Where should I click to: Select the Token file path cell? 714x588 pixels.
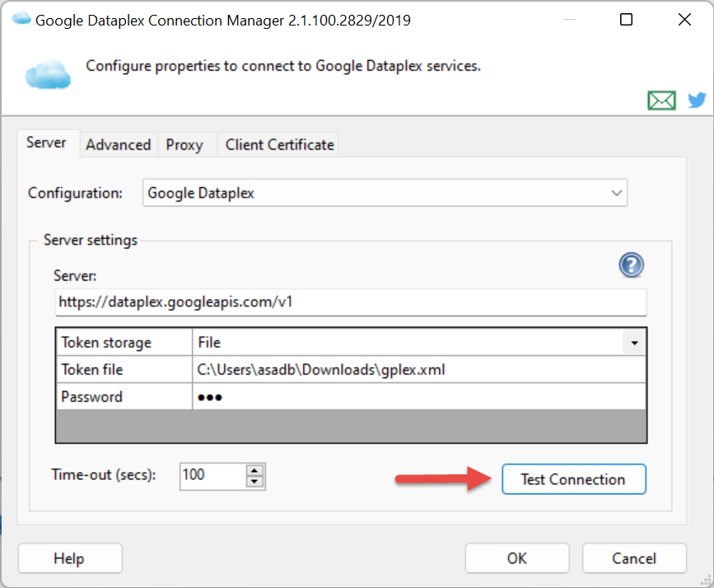(418, 370)
